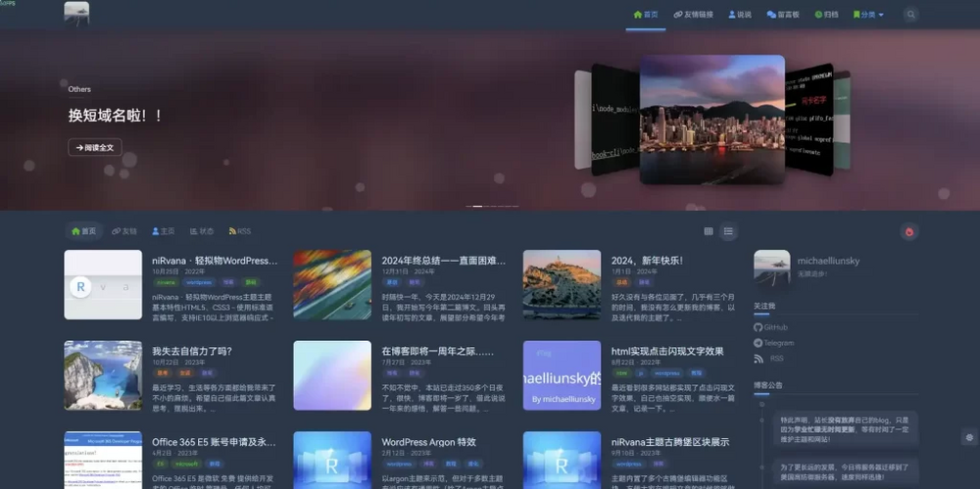Open the floating settings gear icon

969,437
